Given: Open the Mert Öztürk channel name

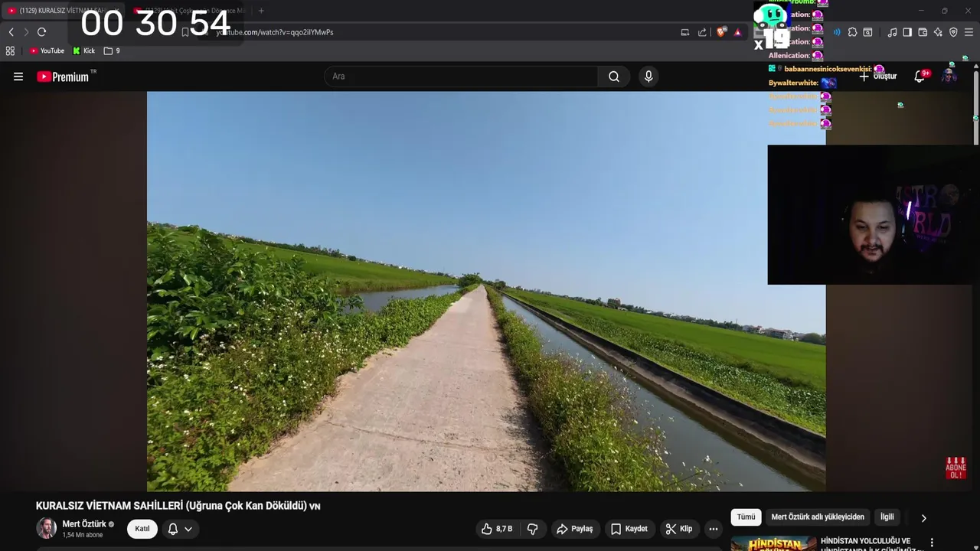Looking at the screenshot, I should (84, 524).
